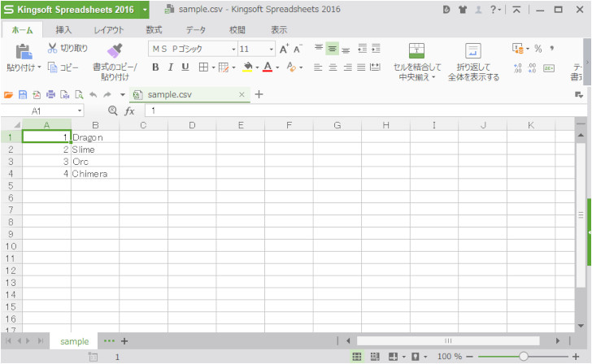Open the 数式 ribbon tab
Viewport: 592px width, 364px height.
[154, 30]
